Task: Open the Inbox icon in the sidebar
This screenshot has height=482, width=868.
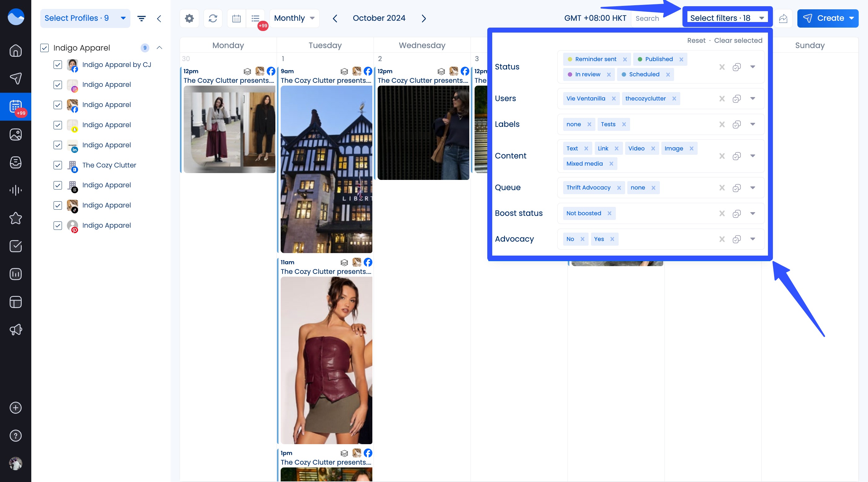Action: pyautogui.click(x=15, y=162)
